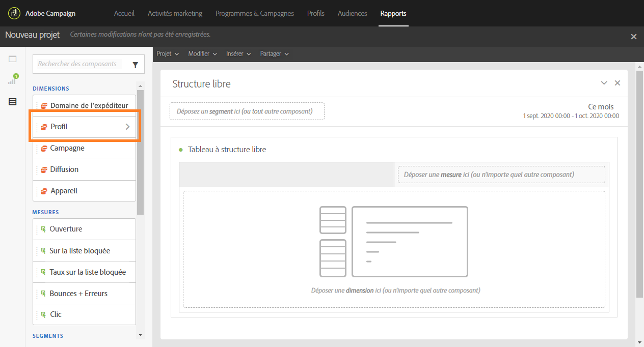Select the Components icon in left rail

13,102
